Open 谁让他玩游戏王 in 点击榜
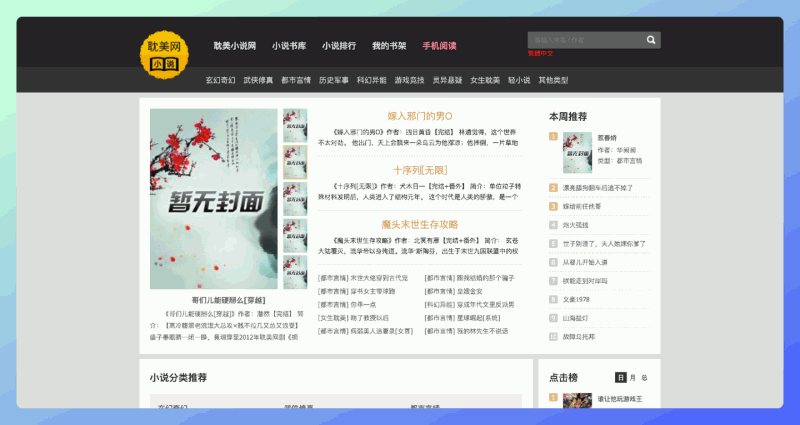The width and height of the screenshot is (800, 425). pos(620,399)
